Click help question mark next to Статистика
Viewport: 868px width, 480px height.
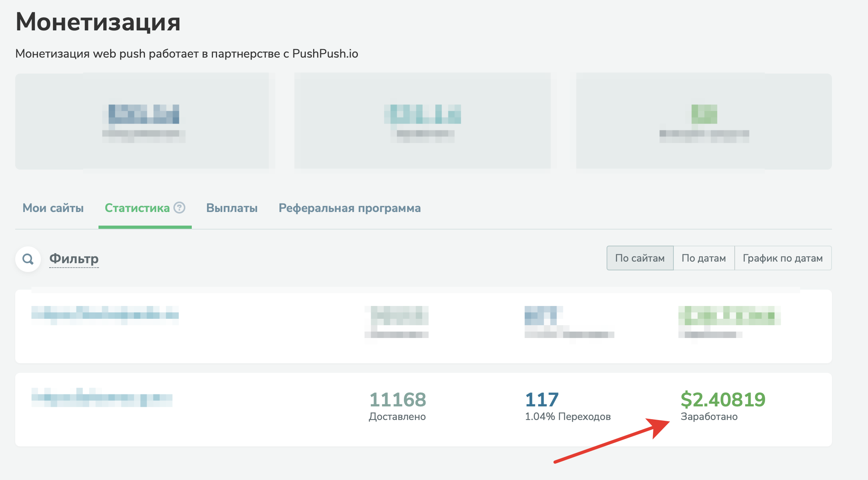coord(179,208)
